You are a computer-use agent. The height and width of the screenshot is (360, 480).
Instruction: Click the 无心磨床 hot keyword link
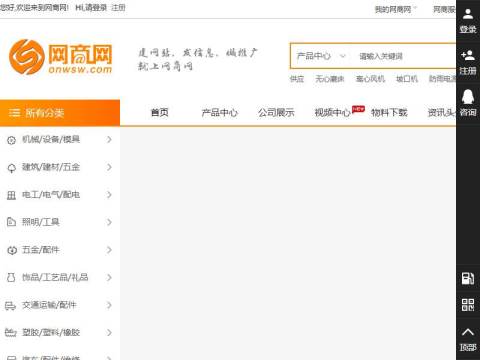pos(330,79)
